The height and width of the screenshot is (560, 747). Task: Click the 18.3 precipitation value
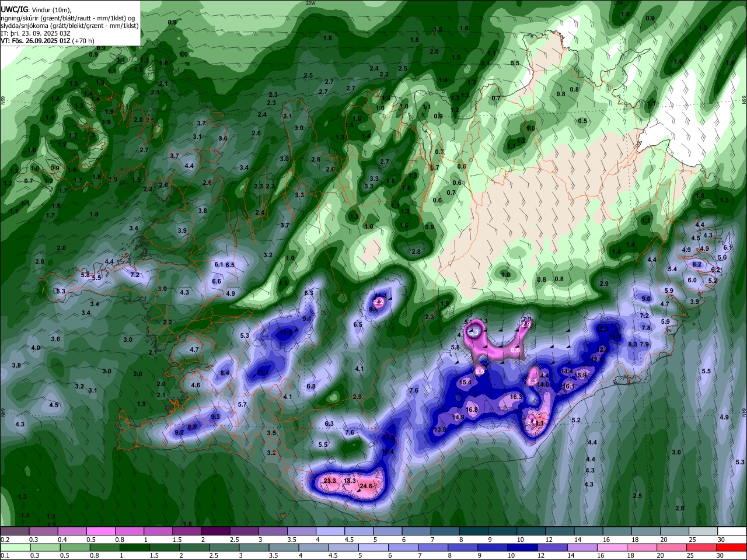(x=350, y=481)
